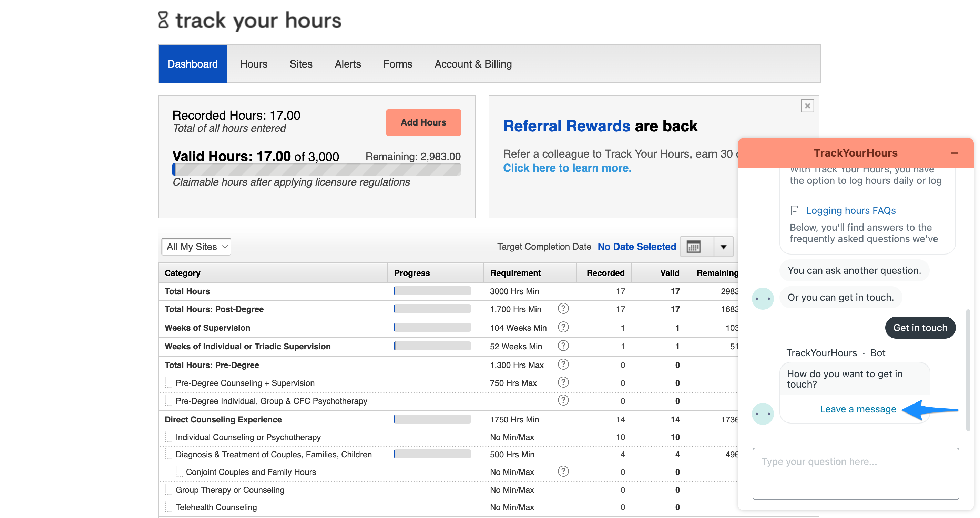Click the chat question input field
The width and height of the screenshot is (980, 518).
pyautogui.click(x=856, y=474)
